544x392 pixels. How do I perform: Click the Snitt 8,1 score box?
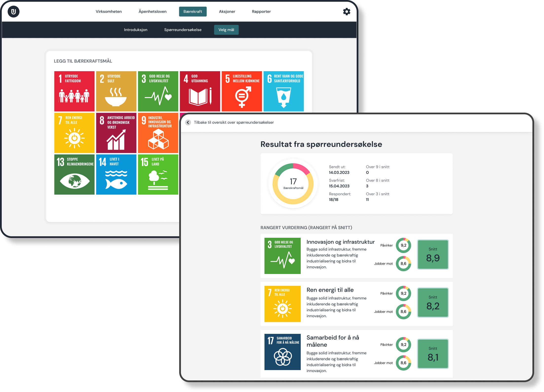[x=433, y=354]
